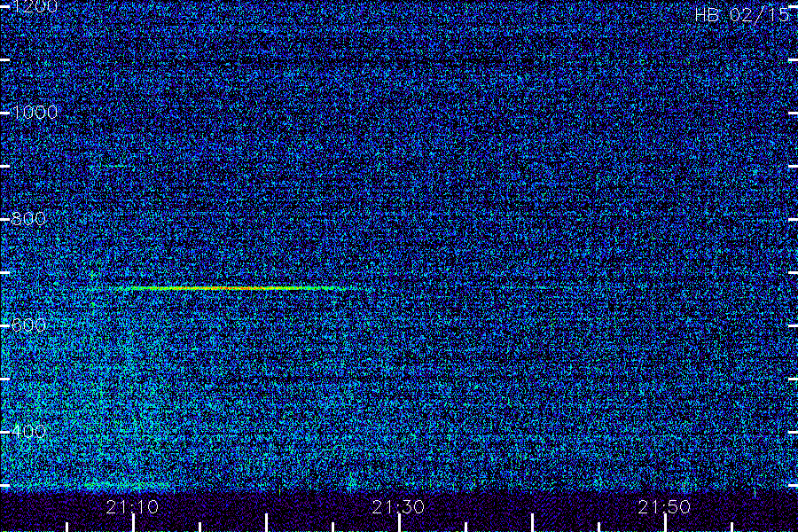
Task: Click the HB 02/15 date stamp
Action: (742, 15)
